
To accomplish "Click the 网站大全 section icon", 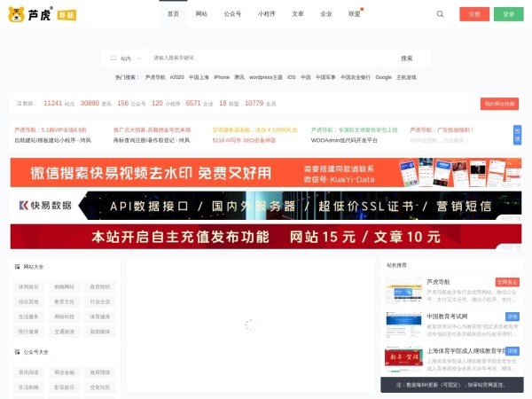I will (19, 267).
